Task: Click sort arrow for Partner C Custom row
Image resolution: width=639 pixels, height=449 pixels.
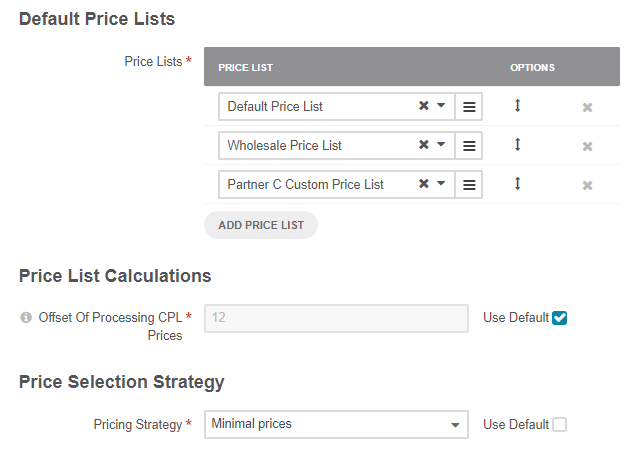Action: 517,183
